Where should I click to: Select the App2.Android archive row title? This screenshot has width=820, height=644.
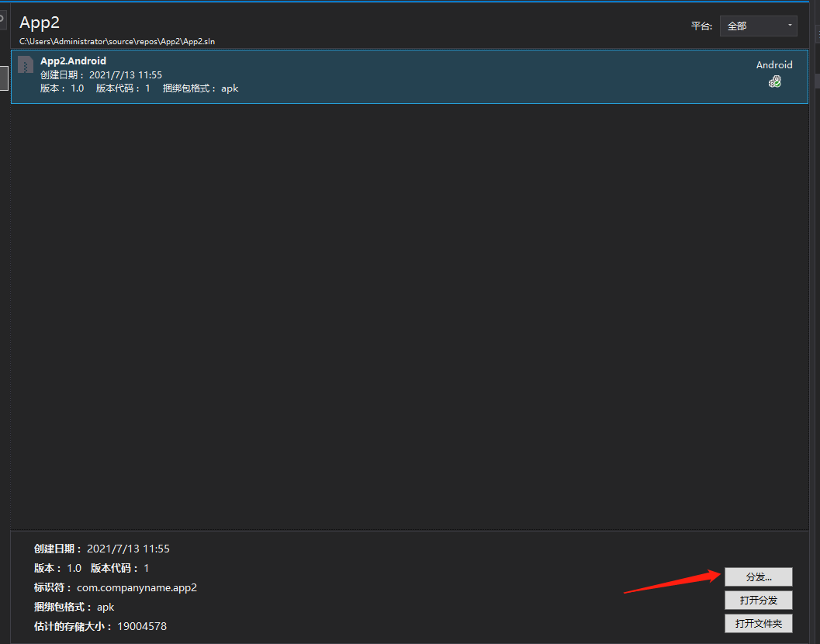coord(73,61)
